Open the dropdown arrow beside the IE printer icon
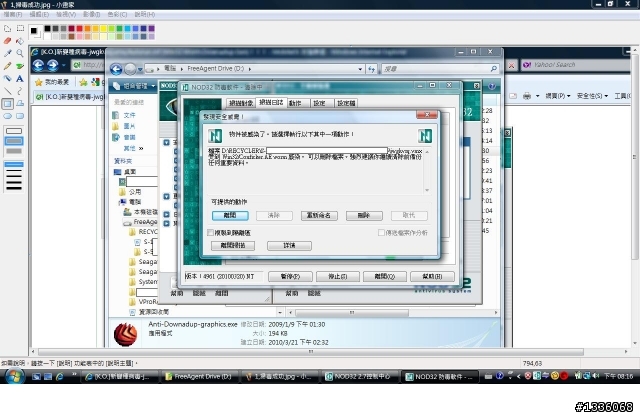The height and width of the screenshot is (415, 640). coord(538,96)
